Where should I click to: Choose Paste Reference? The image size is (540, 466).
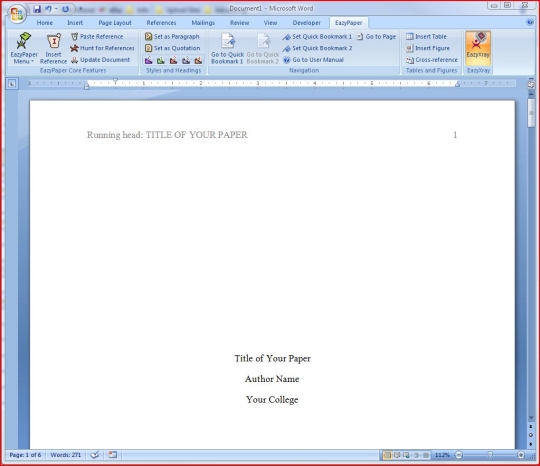click(x=97, y=37)
